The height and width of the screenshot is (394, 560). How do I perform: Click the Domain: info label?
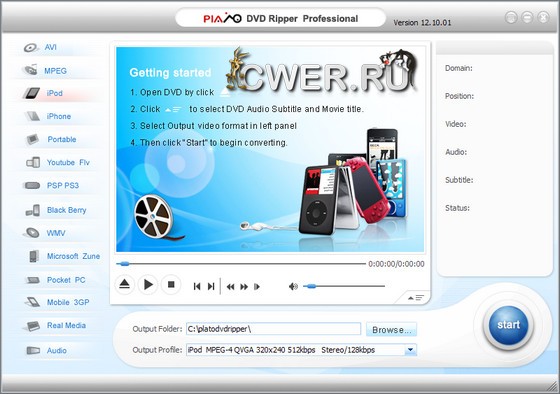pyautogui.click(x=459, y=68)
